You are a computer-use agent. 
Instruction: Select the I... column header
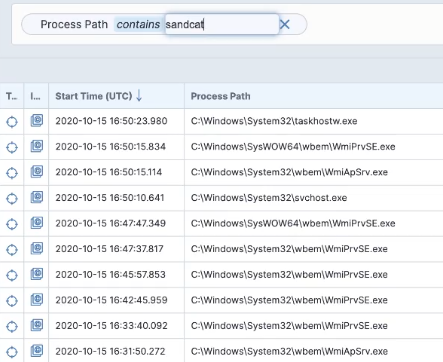point(36,96)
